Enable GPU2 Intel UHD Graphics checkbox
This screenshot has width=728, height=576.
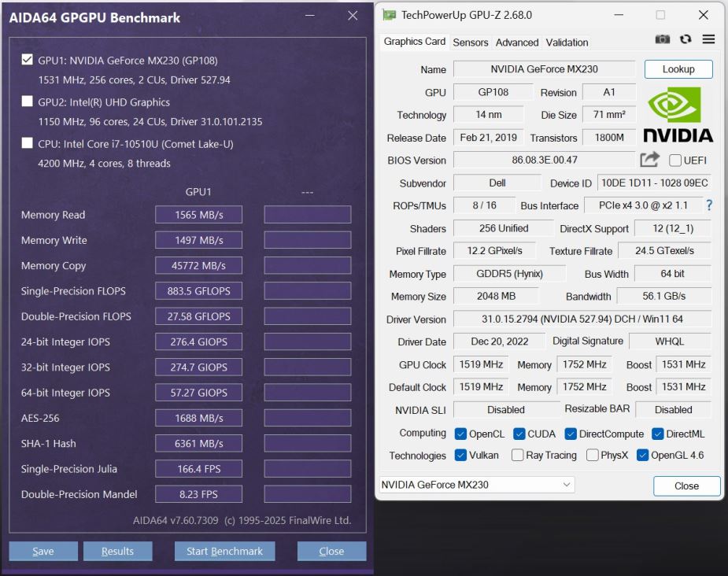point(28,102)
